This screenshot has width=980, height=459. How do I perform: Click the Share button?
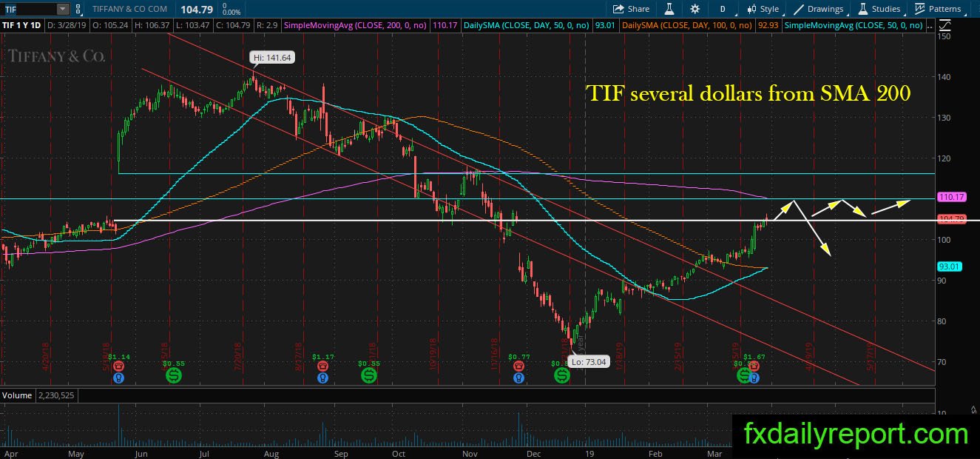(x=631, y=9)
